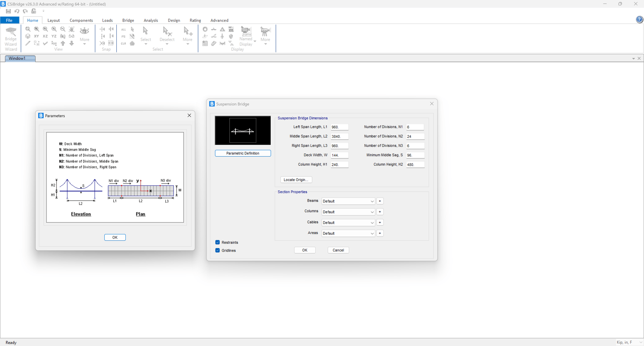
Task: Select the Pan hand tool
Action: (x=72, y=29)
